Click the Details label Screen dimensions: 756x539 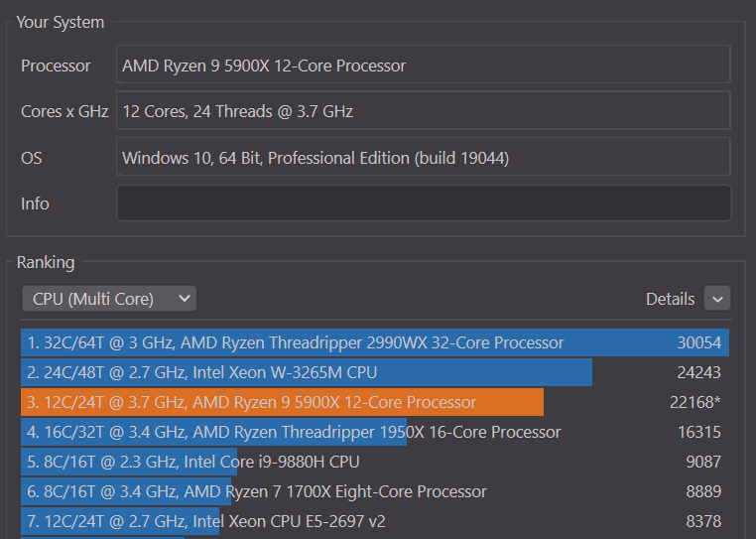(670, 299)
